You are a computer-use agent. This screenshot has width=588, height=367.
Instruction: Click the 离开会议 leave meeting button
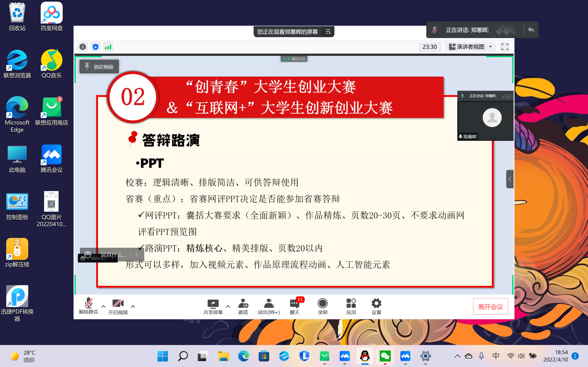(490, 307)
